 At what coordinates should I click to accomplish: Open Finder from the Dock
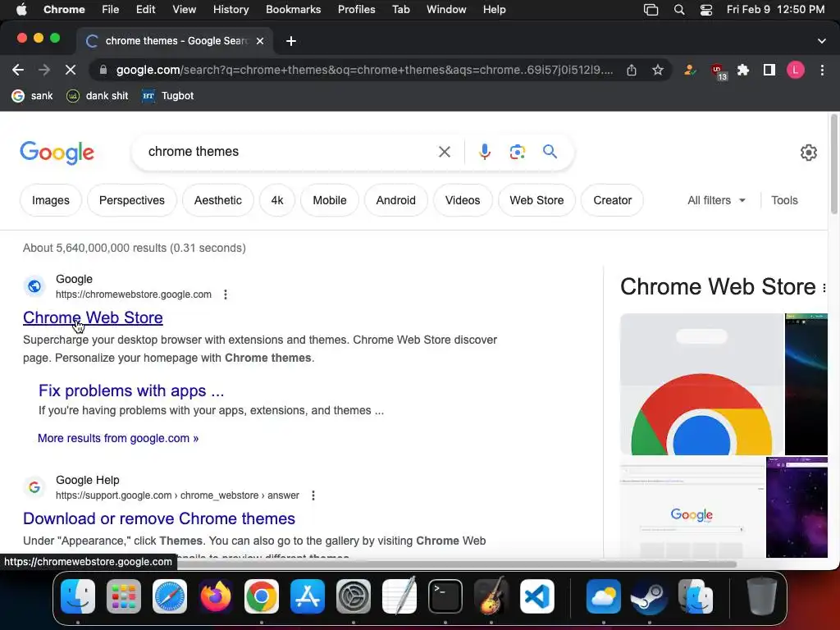pyautogui.click(x=78, y=596)
